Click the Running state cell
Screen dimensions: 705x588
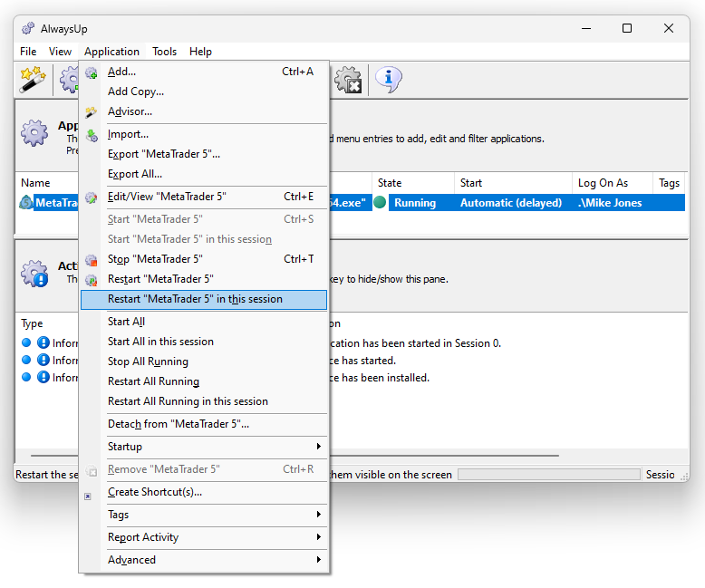415,203
